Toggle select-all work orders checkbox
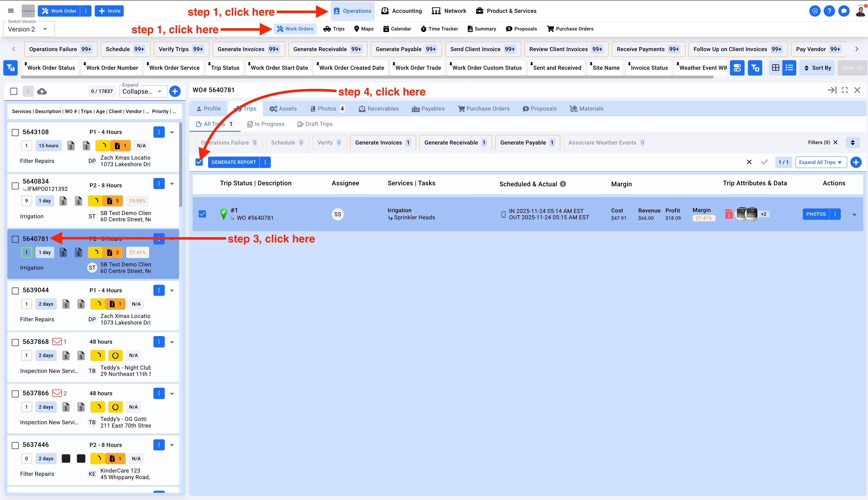 click(x=14, y=91)
